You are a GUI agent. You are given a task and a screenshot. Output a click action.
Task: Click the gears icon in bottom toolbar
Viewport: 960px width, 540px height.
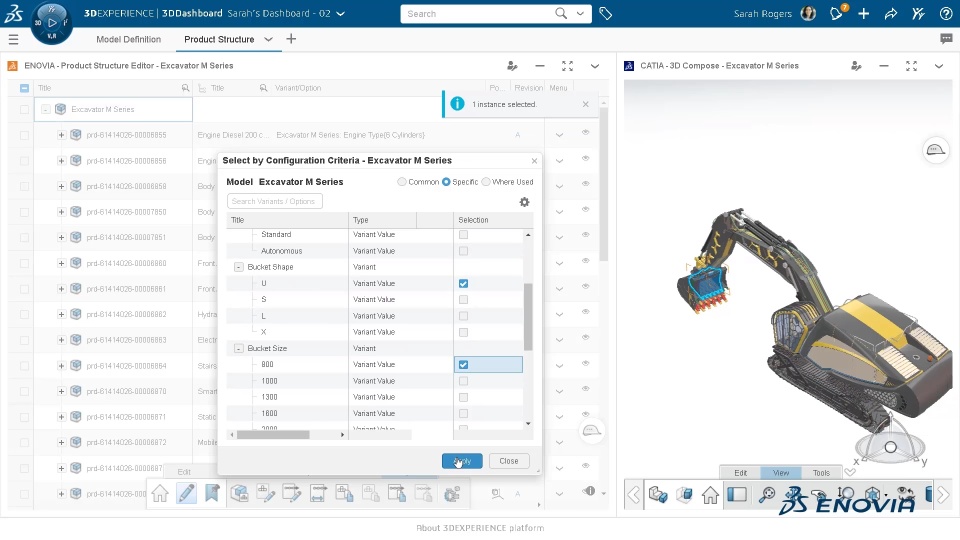pos(452,493)
